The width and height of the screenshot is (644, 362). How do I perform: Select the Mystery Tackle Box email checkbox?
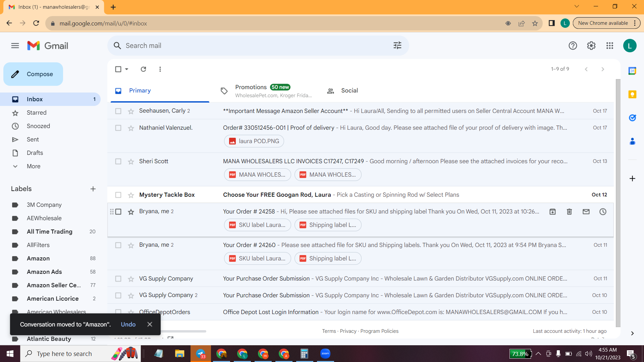[118, 195]
